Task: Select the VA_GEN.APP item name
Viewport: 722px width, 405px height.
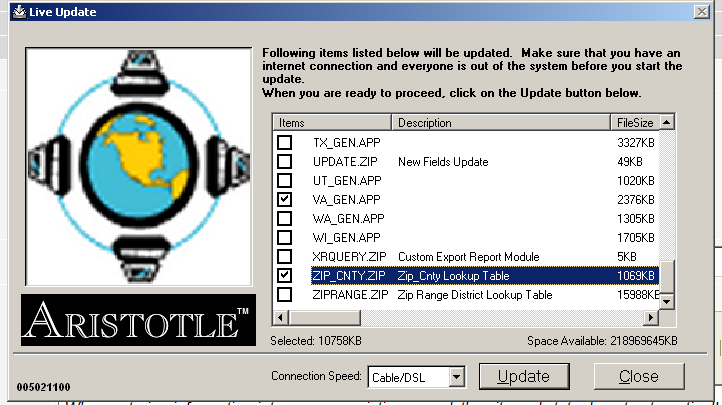Action: coord(347,199)
